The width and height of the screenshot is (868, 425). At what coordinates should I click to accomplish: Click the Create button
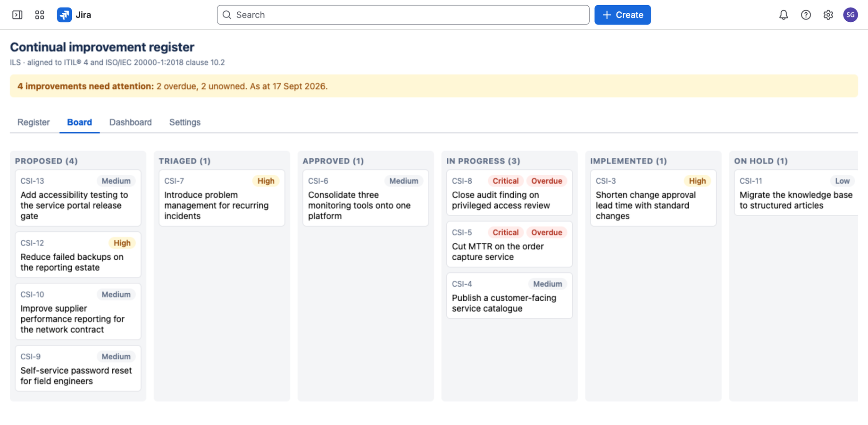click(622, 15)
